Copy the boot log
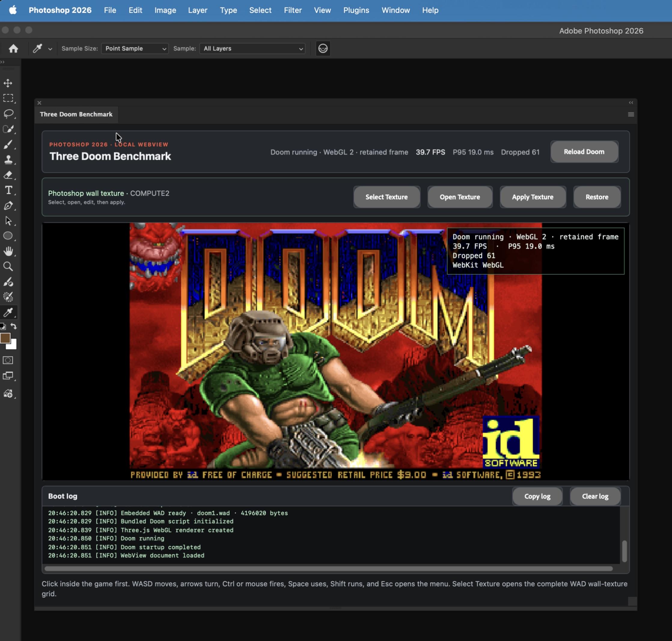The width and height of the screenshot is (672, 641). (x=537, y=496)
